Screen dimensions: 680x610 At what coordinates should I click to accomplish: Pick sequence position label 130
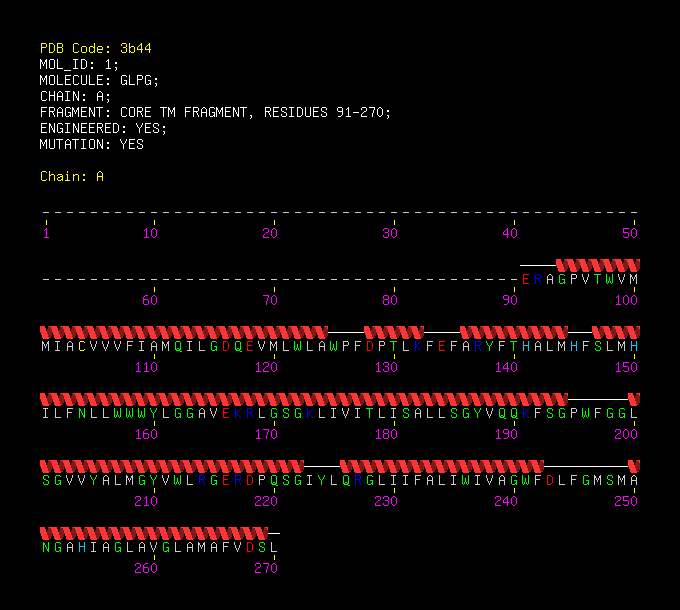click(386, 367)
